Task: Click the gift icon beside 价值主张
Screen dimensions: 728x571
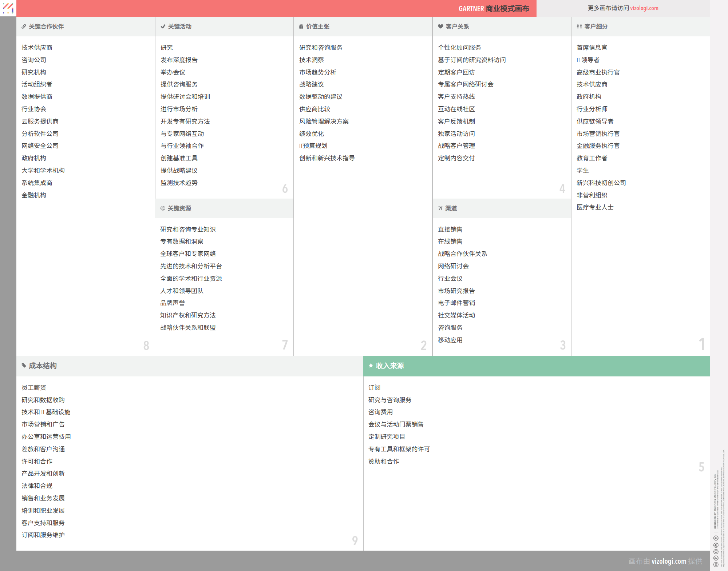Action: click(301, 27)
